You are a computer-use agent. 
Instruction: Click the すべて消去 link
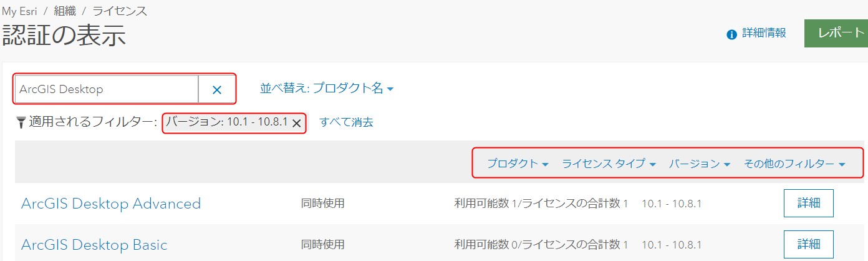click(346, 122)
